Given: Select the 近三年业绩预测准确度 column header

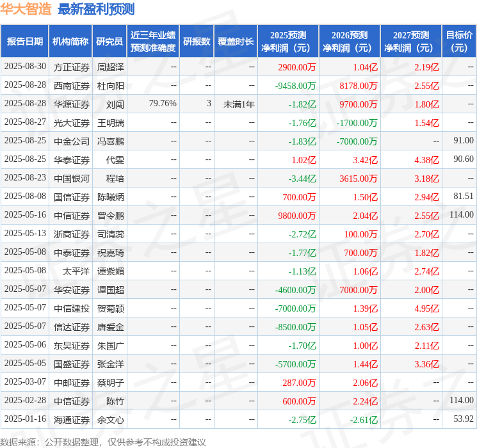Looking at the screenshot, I should 153,42.
